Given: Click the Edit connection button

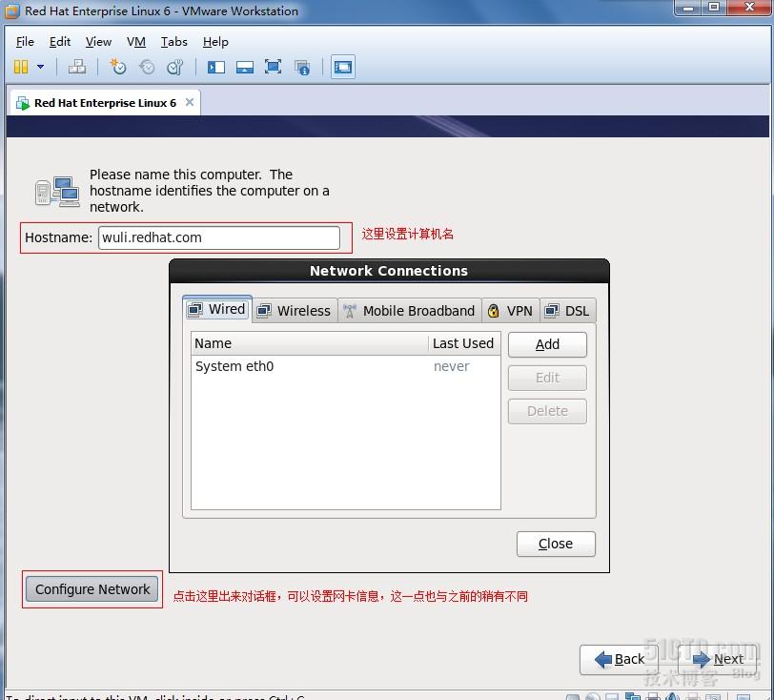Looking at the screenshot, I should pos(547,378).
